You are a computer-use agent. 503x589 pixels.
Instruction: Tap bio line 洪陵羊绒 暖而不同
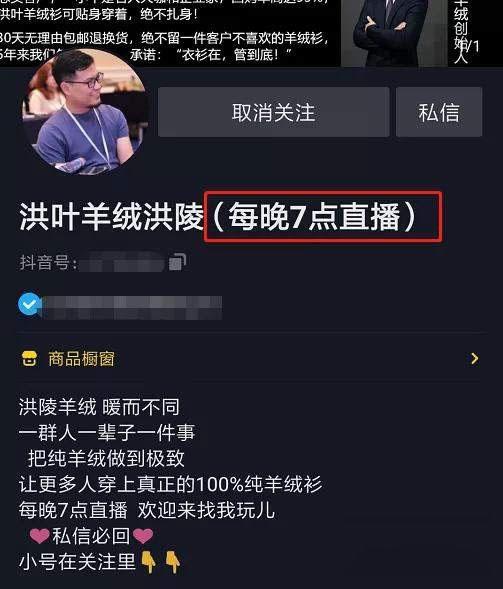pyautogui.click(x=99, y=407)
